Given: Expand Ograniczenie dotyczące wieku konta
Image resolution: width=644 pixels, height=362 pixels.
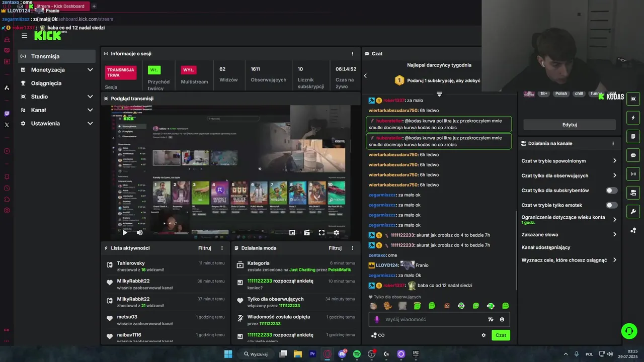Looking at the screenshot, I should click(569, 220).
